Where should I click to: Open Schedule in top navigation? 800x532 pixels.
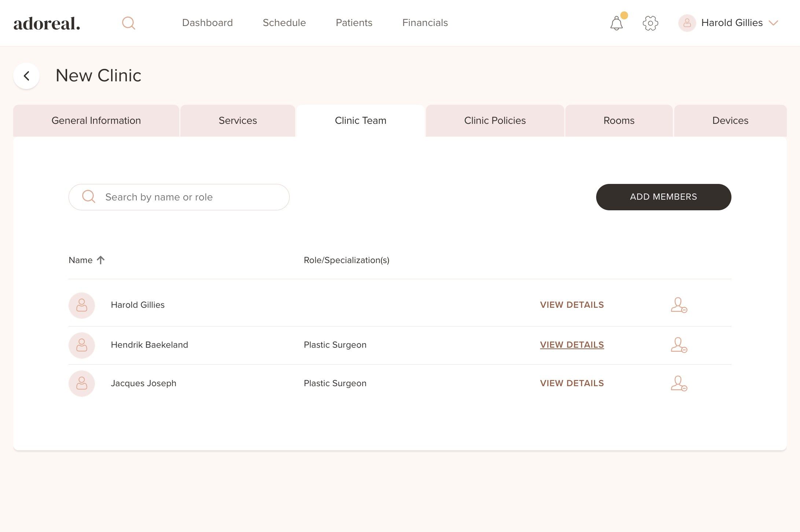click(x=284, y=23)
